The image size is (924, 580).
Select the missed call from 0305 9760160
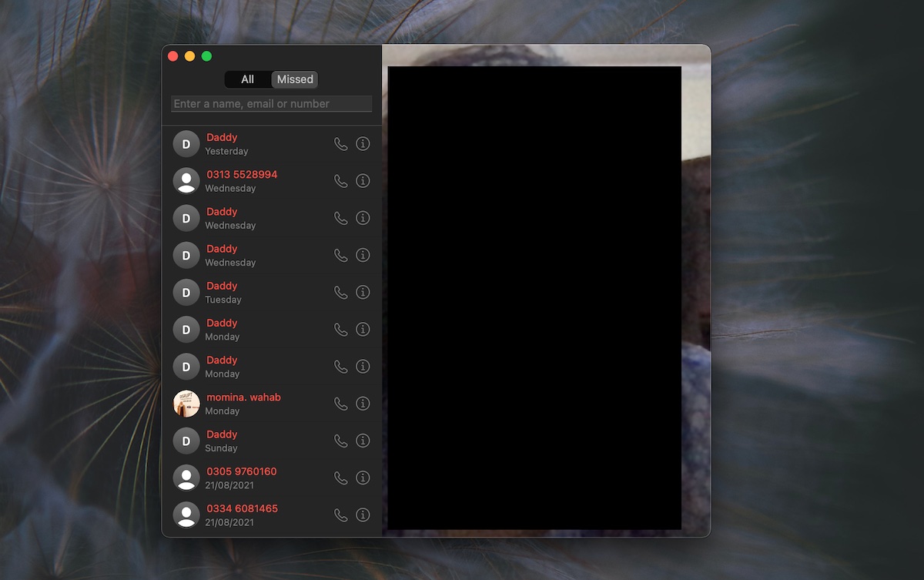click(272, 478)
